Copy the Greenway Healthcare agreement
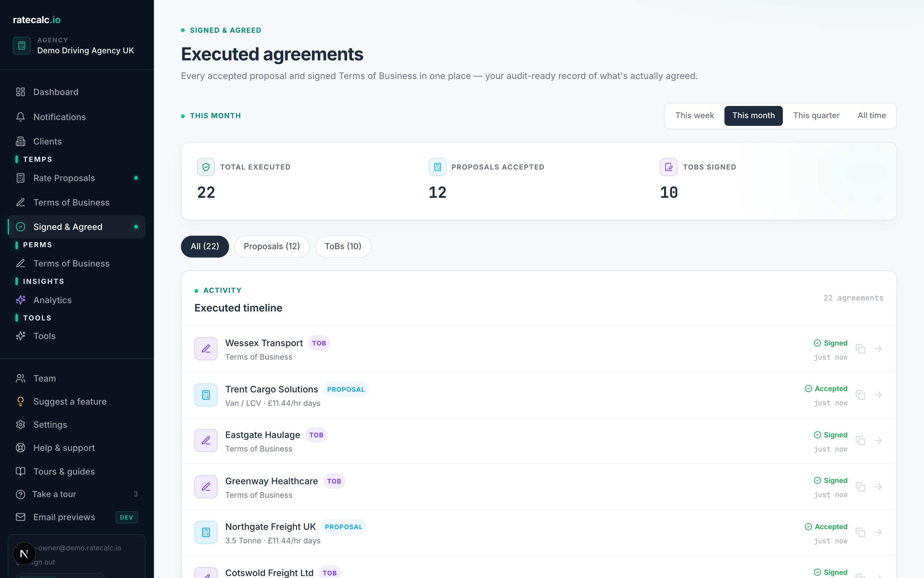924x578 pixels. coord(860,487)
